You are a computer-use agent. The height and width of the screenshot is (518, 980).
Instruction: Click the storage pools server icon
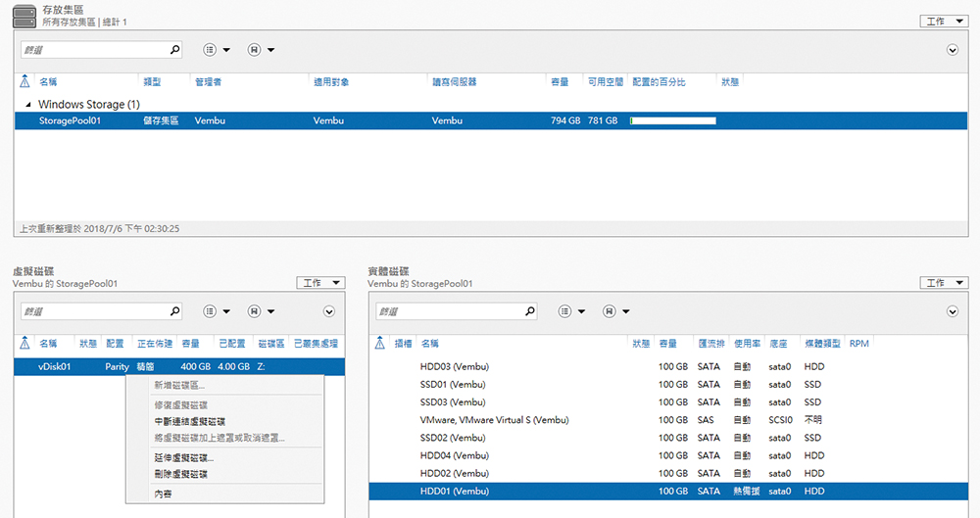[24, 17]
